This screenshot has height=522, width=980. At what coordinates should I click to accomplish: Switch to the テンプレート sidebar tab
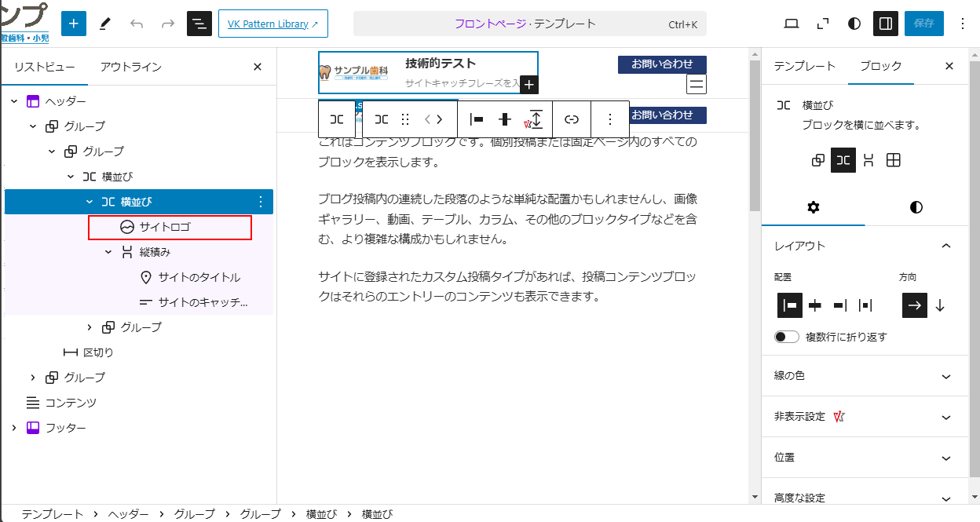pos(804,66)
